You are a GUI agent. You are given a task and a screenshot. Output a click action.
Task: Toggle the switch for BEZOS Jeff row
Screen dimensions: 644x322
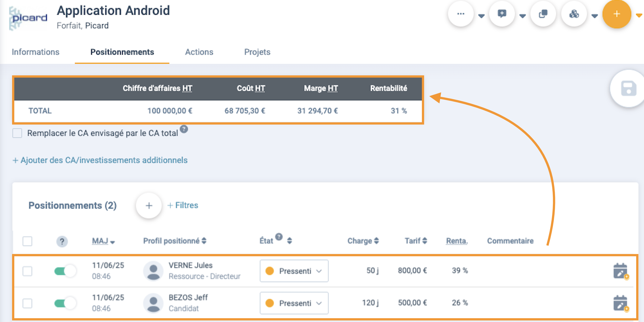pyautogui.click(x=65, y=303)
